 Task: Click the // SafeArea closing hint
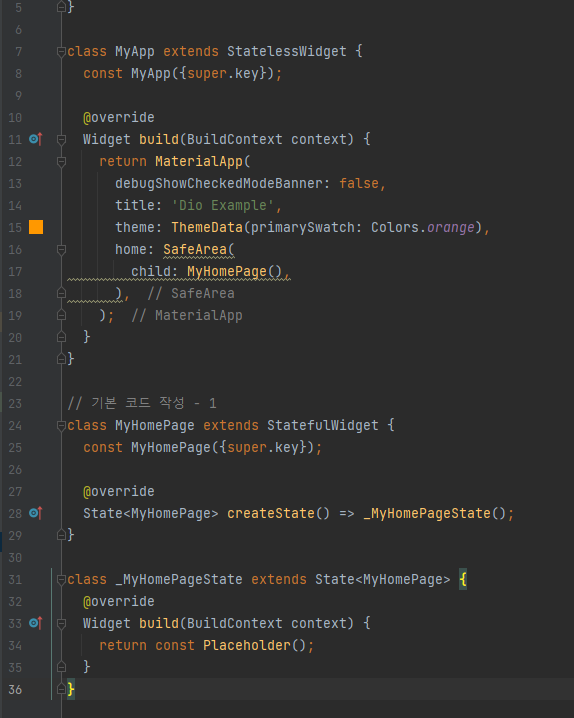point(191,293)
